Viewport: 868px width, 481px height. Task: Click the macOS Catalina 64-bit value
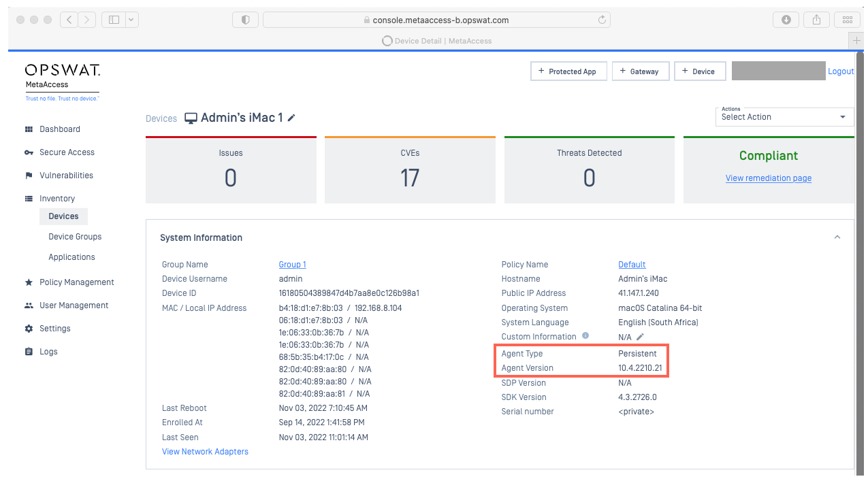tap(660, 308)
